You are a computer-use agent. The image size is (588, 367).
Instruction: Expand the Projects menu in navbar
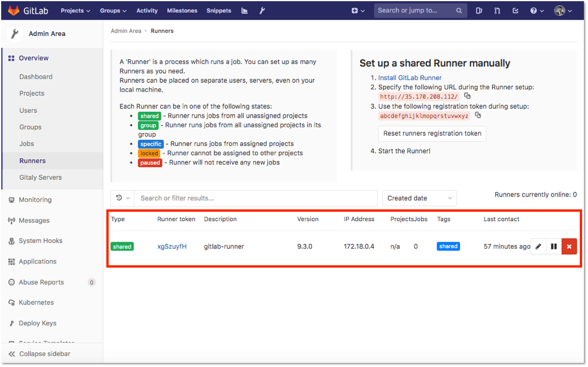point(75,11)
